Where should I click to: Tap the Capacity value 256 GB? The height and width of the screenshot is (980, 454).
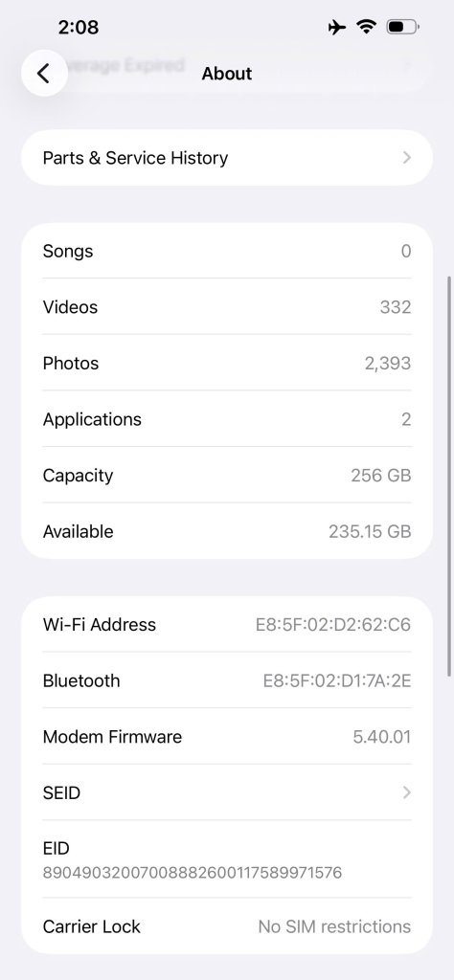click(x=381, y=476)
